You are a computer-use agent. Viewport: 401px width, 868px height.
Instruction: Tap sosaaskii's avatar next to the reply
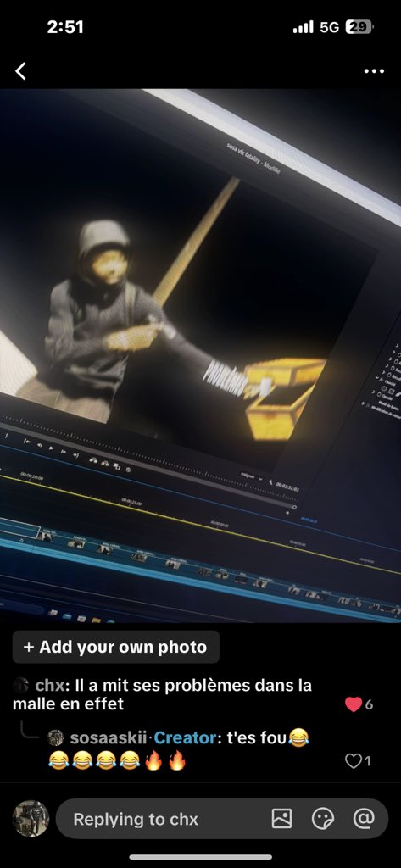55,738
